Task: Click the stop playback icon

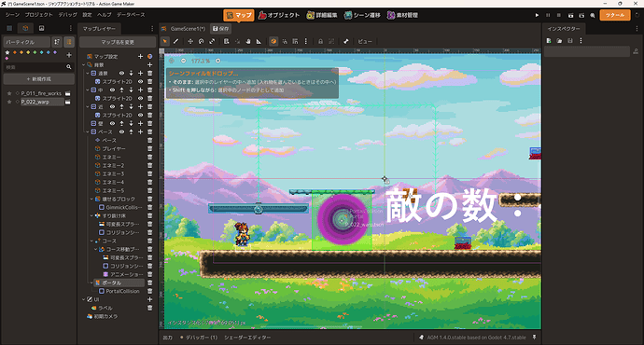Action: coord(558,15)
